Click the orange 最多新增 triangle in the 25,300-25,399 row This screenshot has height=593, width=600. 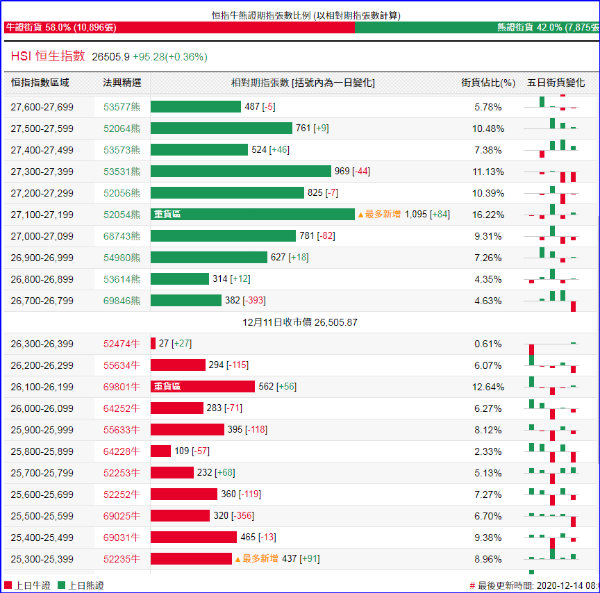pyautogui.click(x=238, y=559)
